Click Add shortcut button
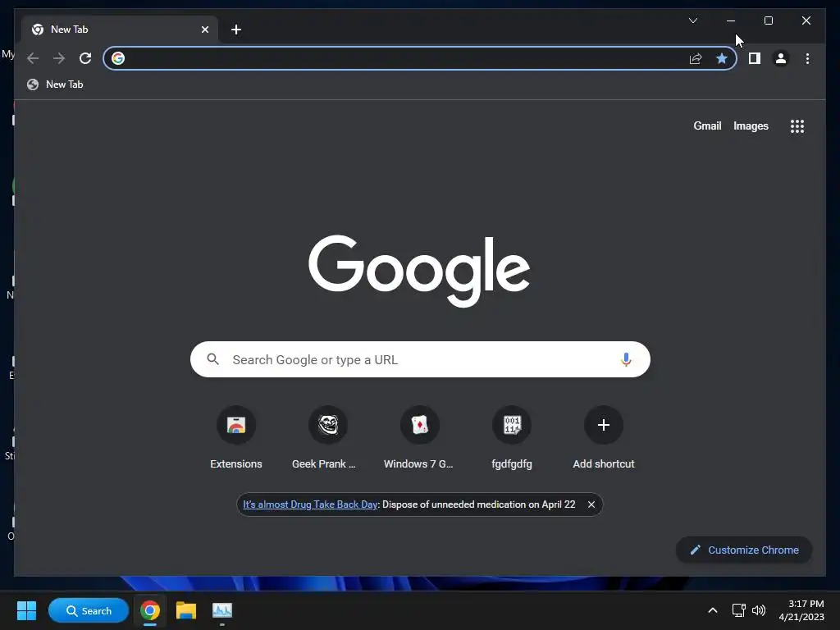 [604, 438]
